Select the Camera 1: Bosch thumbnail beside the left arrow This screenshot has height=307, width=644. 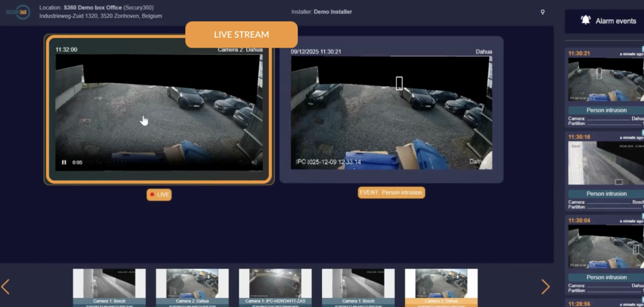point(109,288)
